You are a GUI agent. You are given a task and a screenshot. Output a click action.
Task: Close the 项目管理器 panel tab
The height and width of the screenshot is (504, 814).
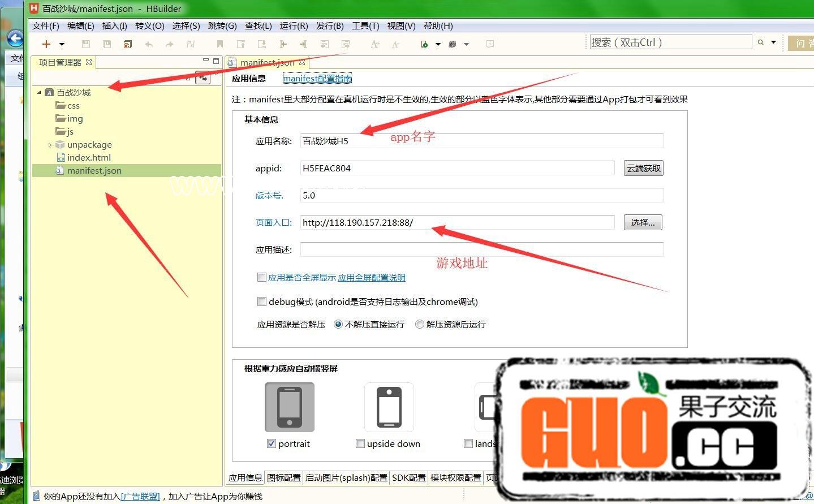[89, 62]
